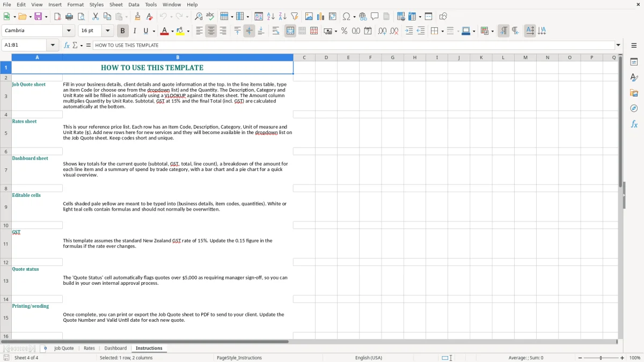644x362 pixels.
Task: Toggle Merge and Center Cells
Action: click(x=290, y=31)
